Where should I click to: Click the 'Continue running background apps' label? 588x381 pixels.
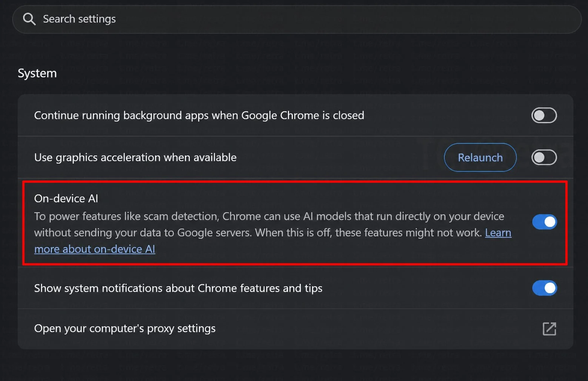click(x=199, y=116)
